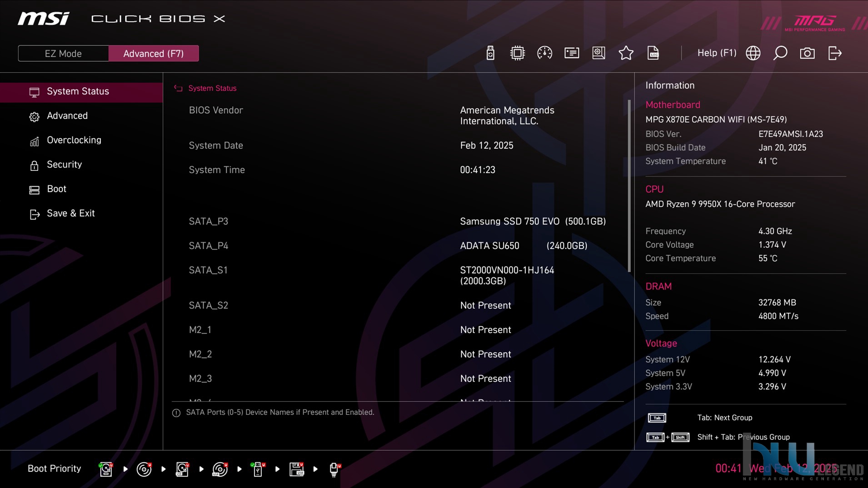Click the Boot Priority label

54,469
